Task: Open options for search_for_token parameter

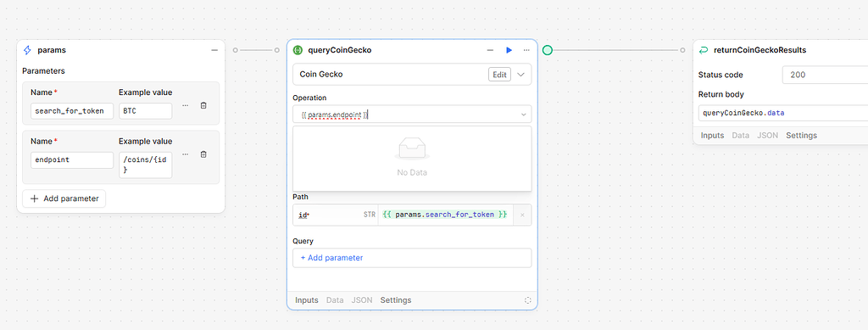Action: pyautogui.click(x=185, y=105)
